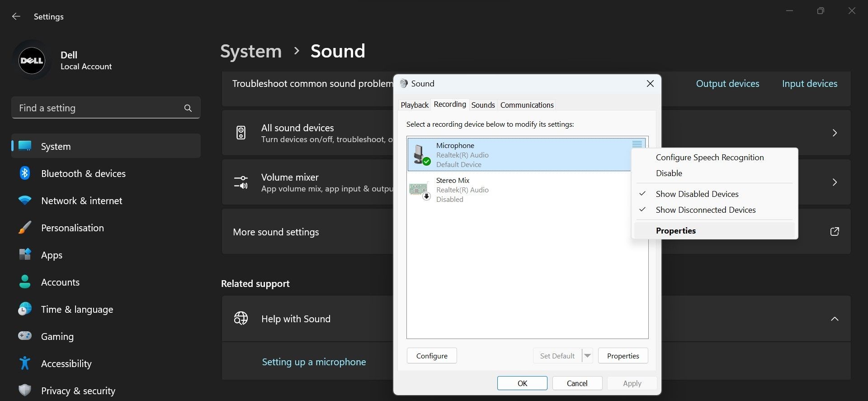
Task: Click the Sound dialog speaker title icon
Action: (x=404, y=83)
